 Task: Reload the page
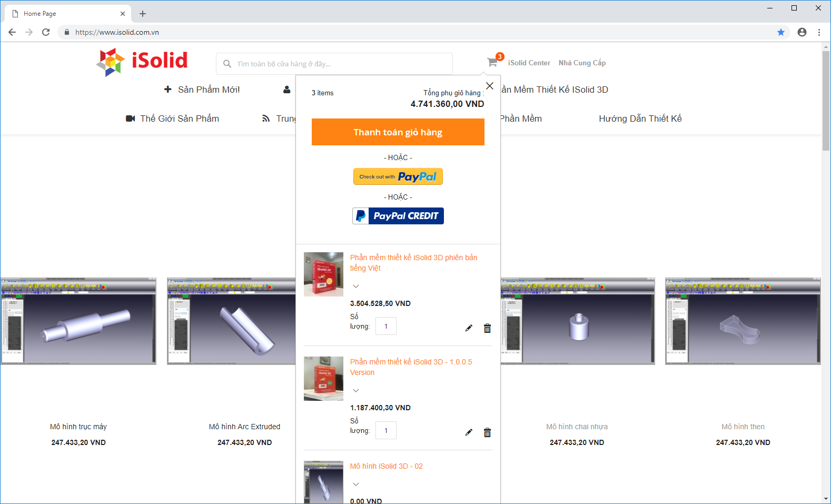click(x=46, y=32)
